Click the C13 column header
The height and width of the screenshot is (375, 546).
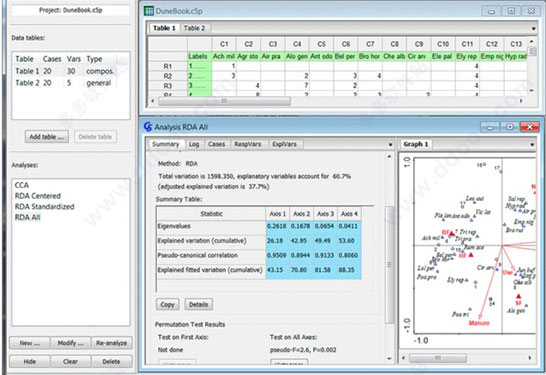(516, 44)
